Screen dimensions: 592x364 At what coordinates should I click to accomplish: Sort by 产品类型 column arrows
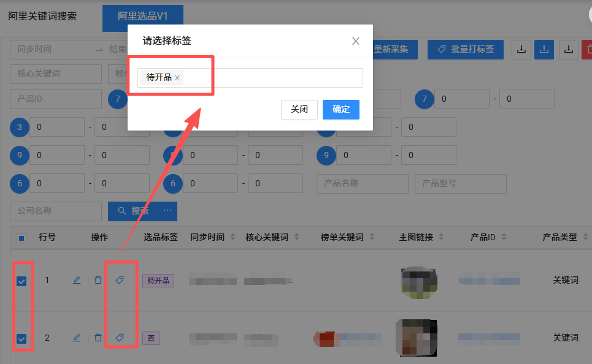coord(586,237)
